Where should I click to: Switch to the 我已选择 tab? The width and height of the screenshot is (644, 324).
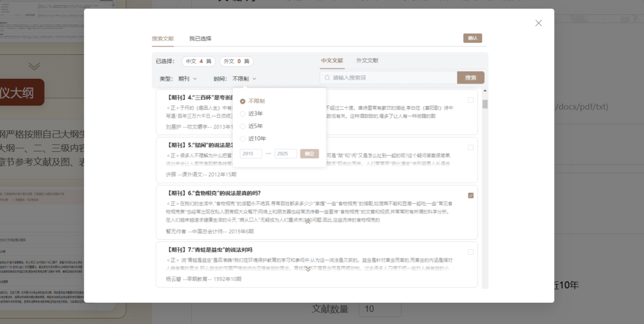coord(200,39)
